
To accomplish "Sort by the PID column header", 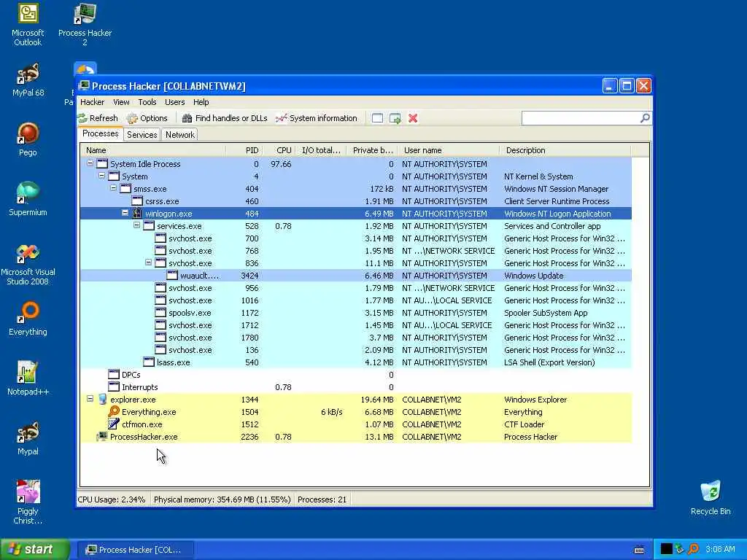I will pyautogui.click(x=244, y=150).
